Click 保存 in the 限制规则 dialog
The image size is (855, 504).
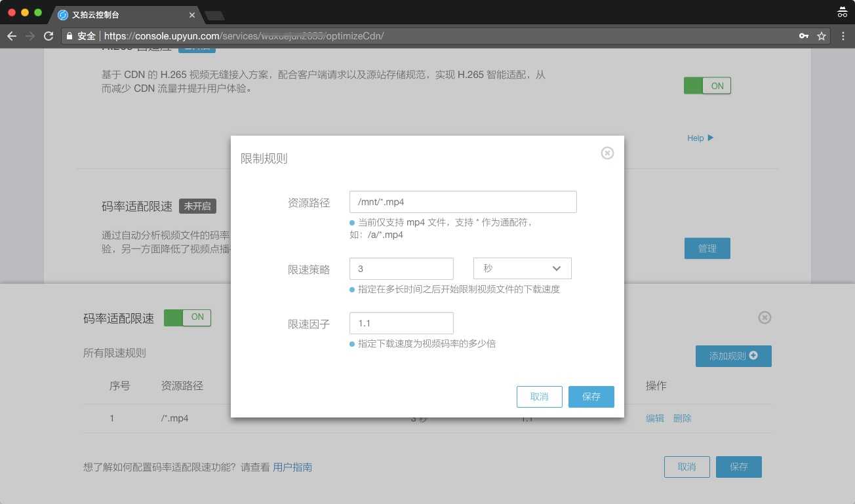[x=591, y=397]
